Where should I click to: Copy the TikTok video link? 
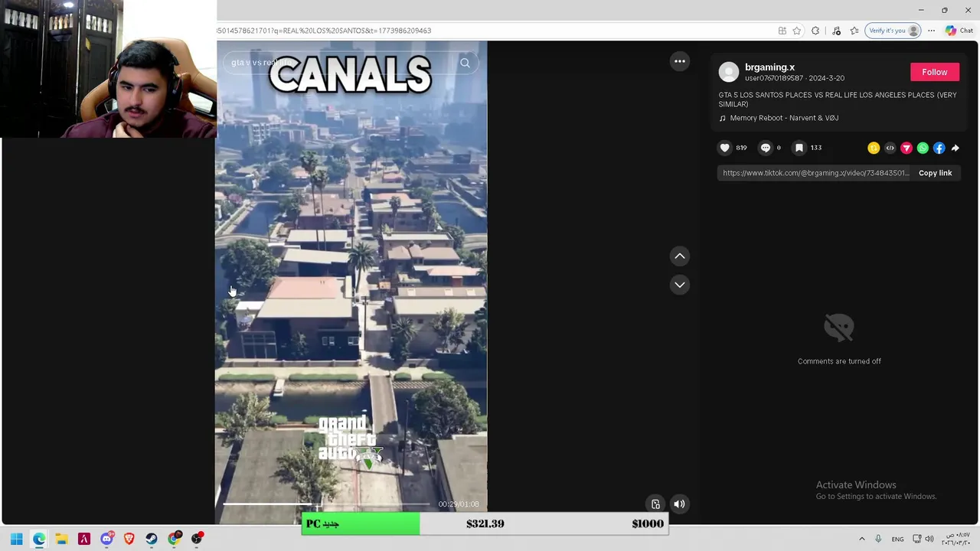point(935,173)
